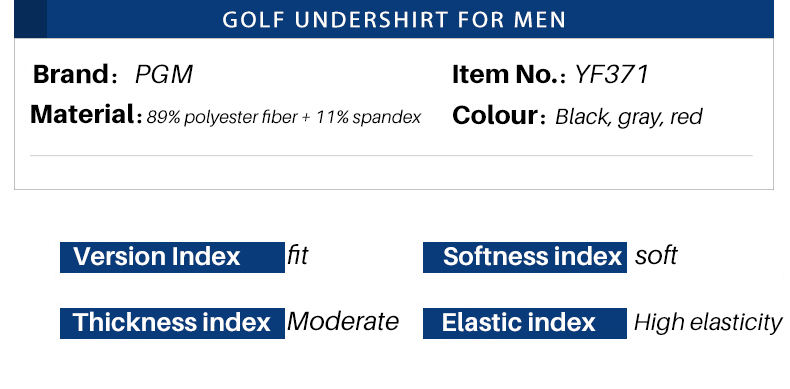Select the fit value text
Image resolution: width=790 pixels, height=389 pixels.
click(297, 255)
